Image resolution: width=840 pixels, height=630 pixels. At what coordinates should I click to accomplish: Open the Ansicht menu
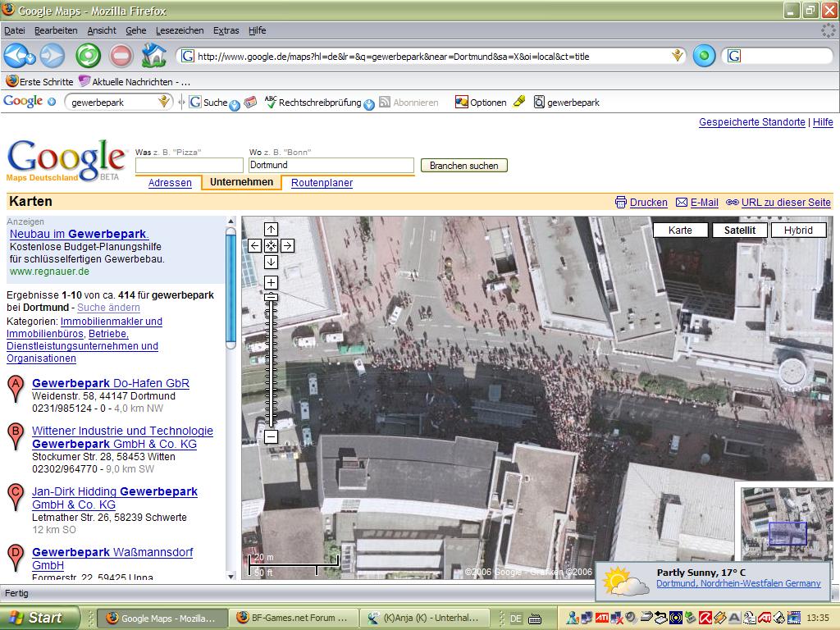point(102,30)
